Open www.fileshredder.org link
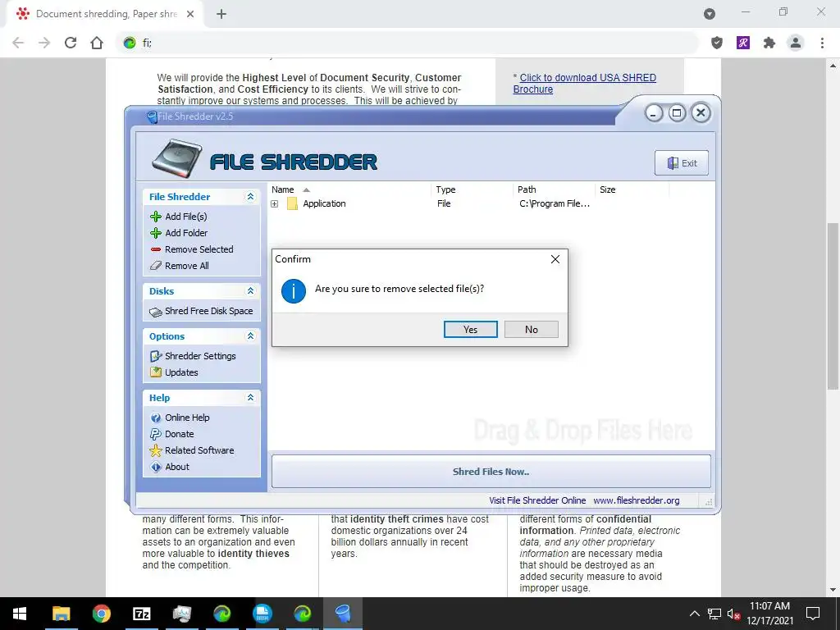Screen dimensions: 840x630 637,500
